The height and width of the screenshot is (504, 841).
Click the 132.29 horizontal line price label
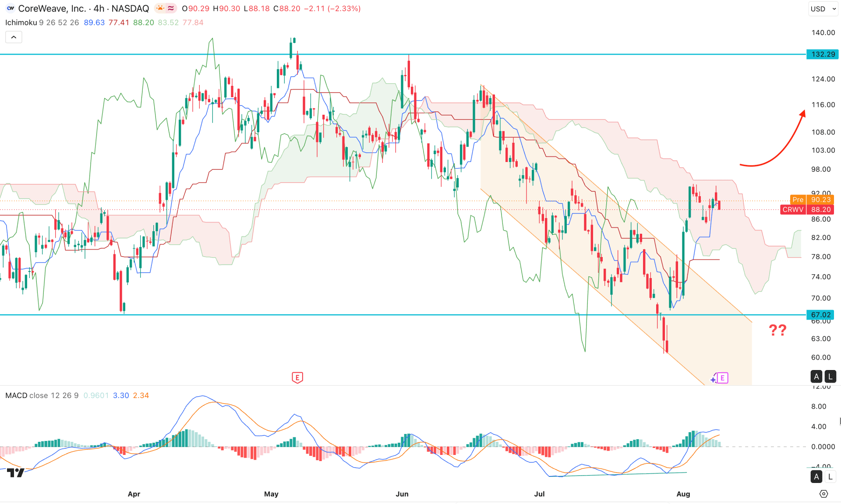point(823,54)
